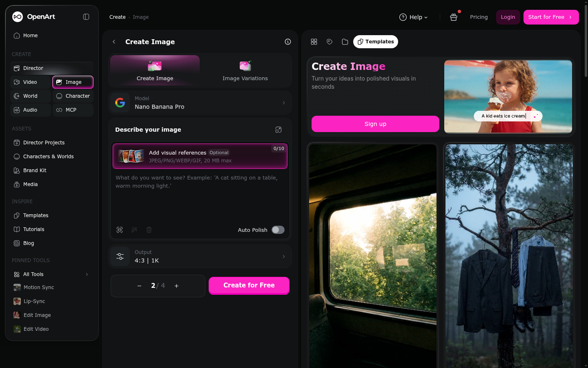Open the Help dropdown
This screenshot has width=588, height=368.
(413, 17)
